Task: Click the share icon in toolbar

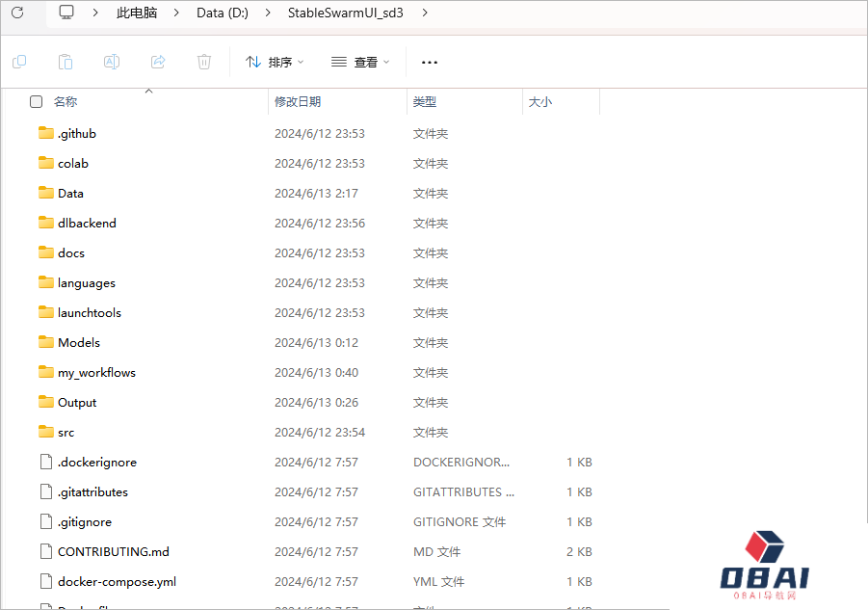Action: pyautogui.click(x=158, y=62)
